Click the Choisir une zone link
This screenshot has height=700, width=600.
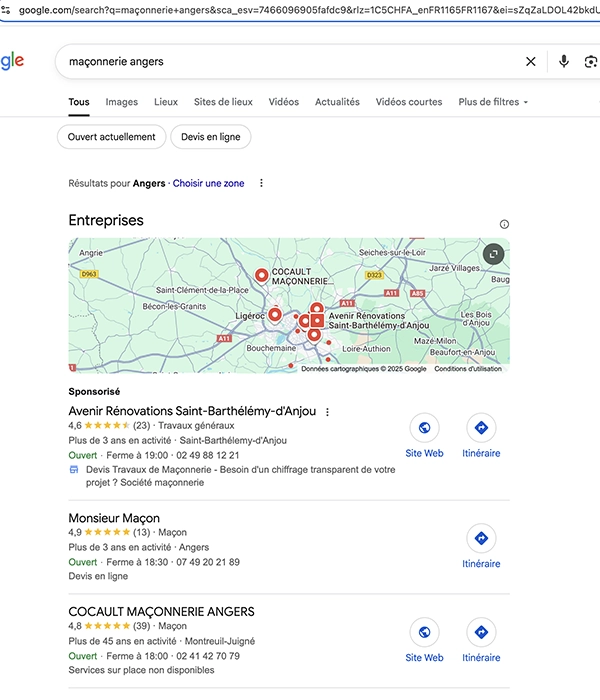209,184
